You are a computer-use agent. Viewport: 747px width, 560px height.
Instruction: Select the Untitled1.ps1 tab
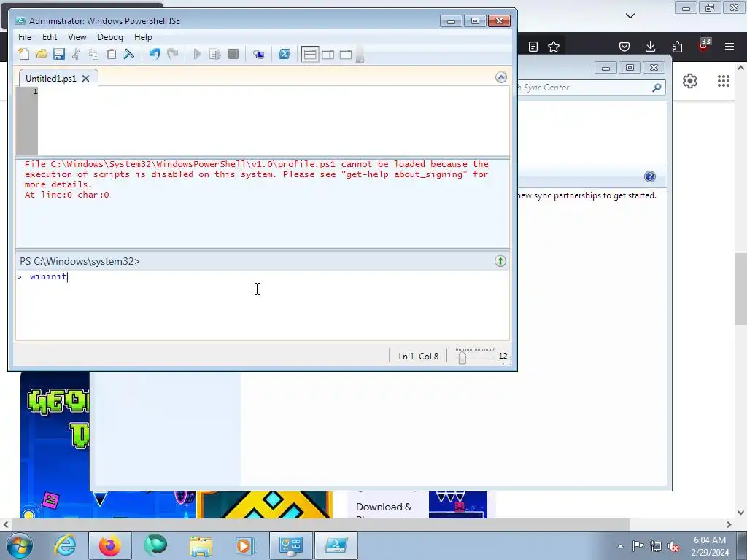[51, 79]
